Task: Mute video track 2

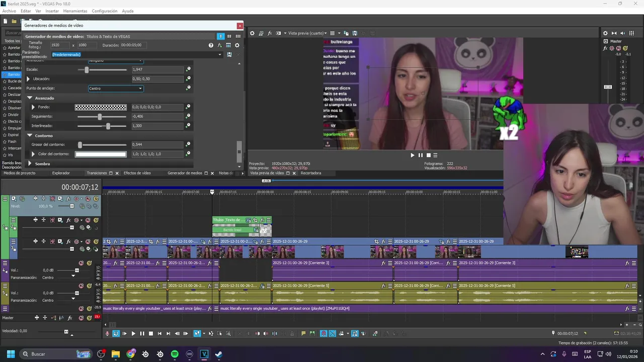Action: point(88,220)
